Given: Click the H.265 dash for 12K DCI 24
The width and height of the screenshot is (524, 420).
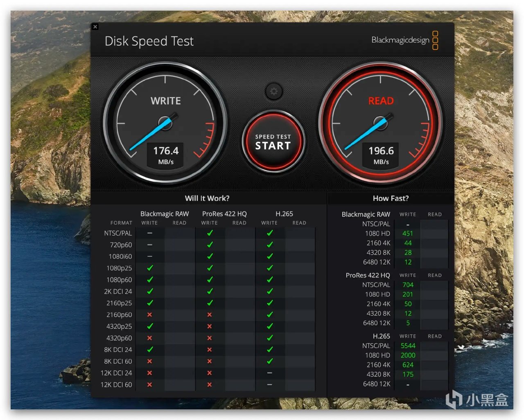Looking at the screenshot, I should [x=269, y=373].
